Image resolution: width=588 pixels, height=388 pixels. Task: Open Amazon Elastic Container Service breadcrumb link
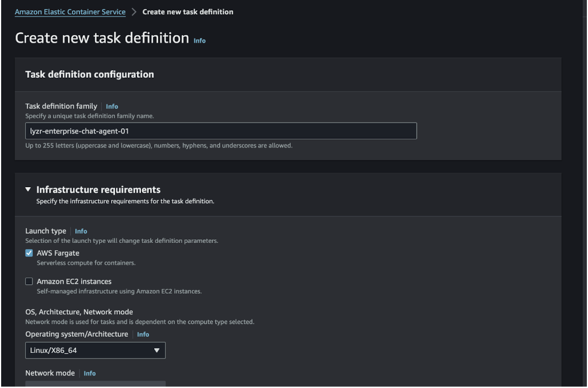70,12
